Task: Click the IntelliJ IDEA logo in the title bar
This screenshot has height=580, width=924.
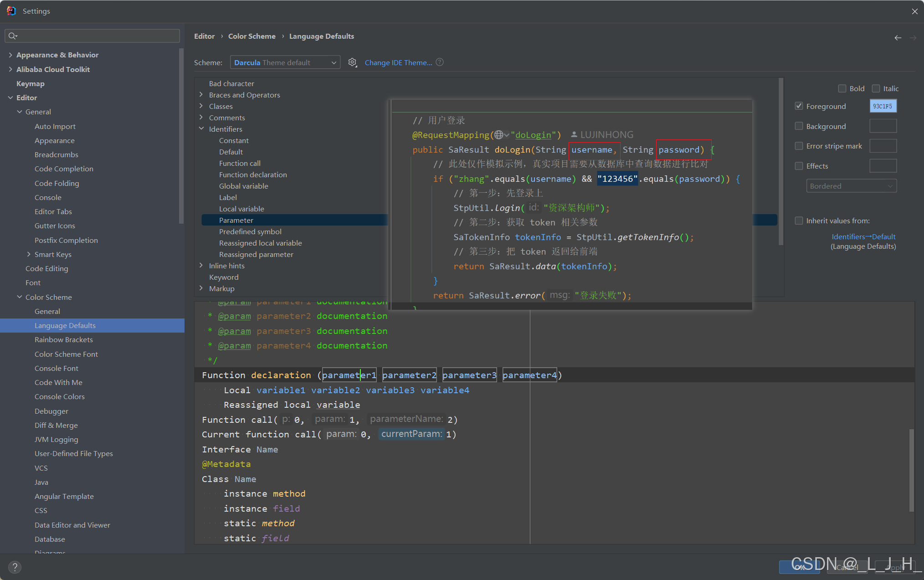Action: (11, 11)
